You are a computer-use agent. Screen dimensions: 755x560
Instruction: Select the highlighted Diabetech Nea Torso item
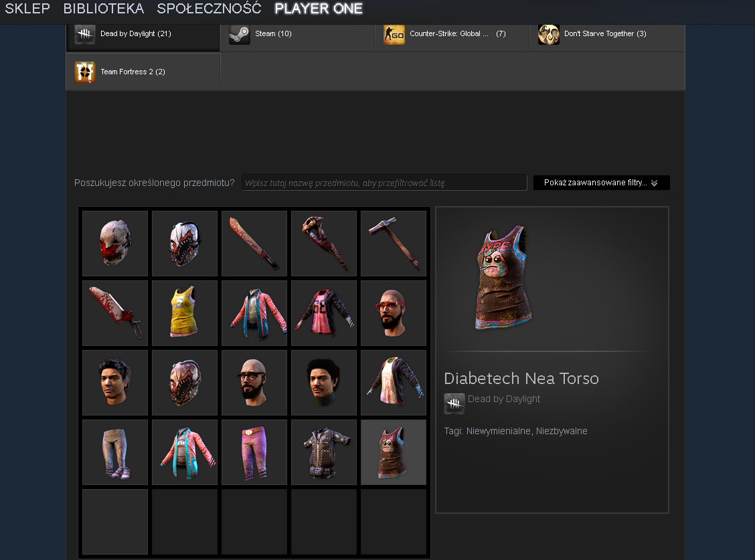394,452
